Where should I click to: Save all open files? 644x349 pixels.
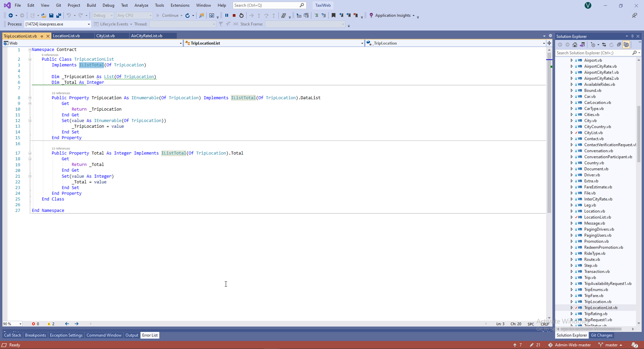click(x=59, y=15)
